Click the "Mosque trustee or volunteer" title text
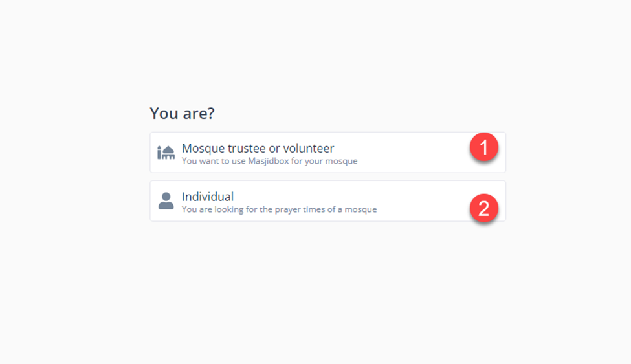The image size is (631, 364). pos(258,148)
